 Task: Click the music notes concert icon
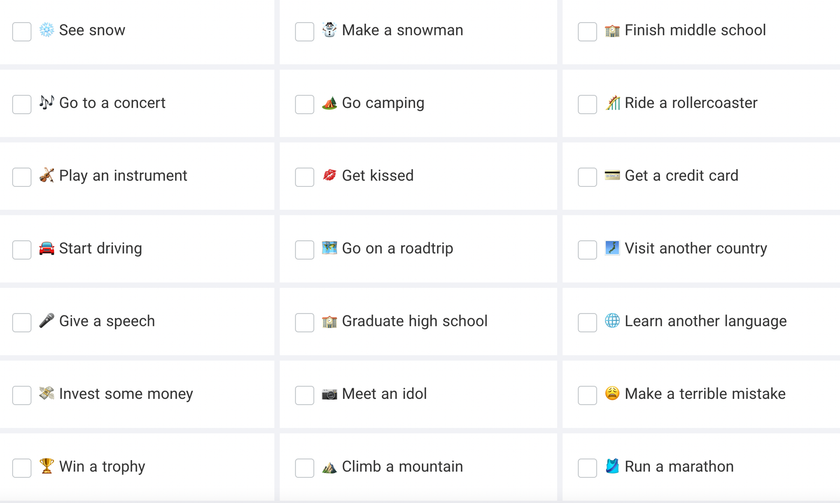coord(47,103)
